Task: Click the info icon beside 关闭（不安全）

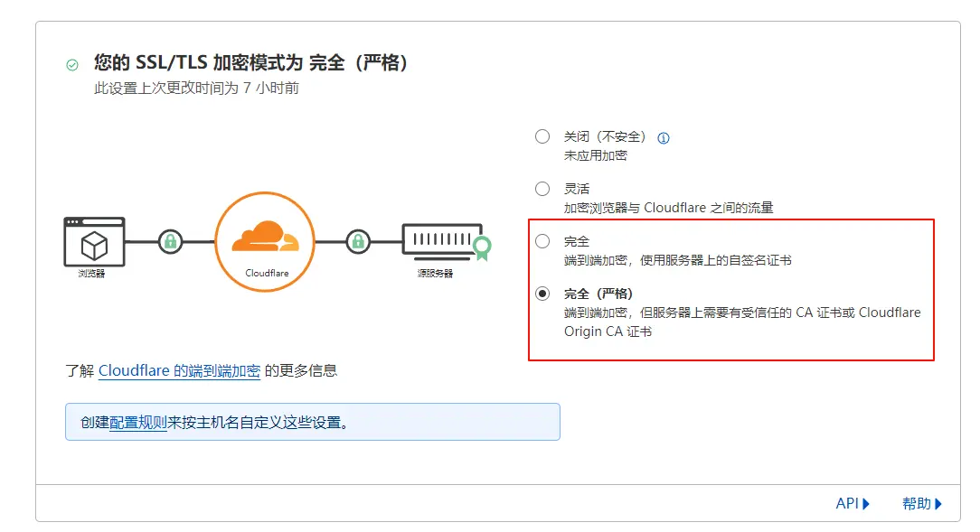Action: 663,138
